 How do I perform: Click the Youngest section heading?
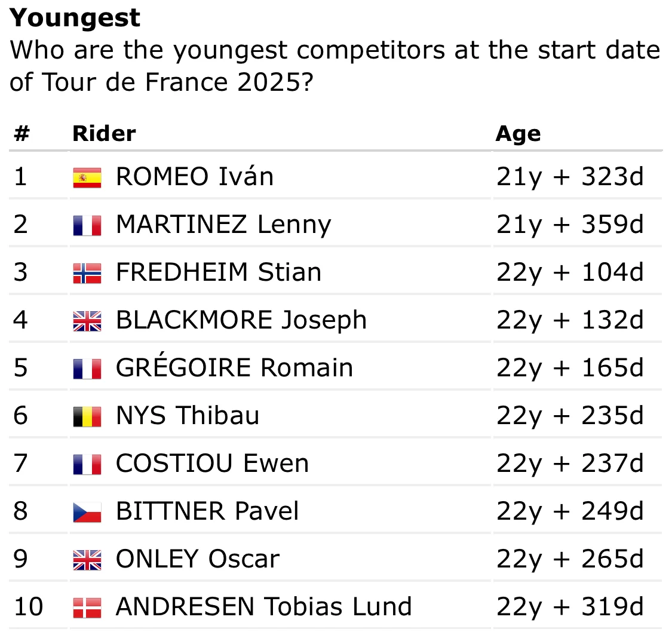[x=75, y=19]
